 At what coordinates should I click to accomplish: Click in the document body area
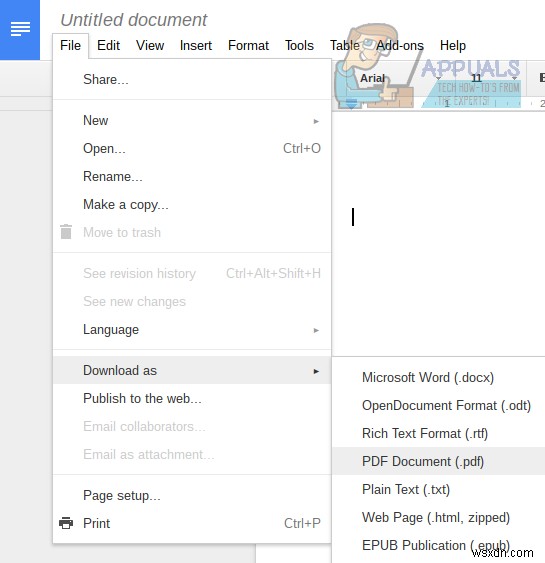[438, 233]
